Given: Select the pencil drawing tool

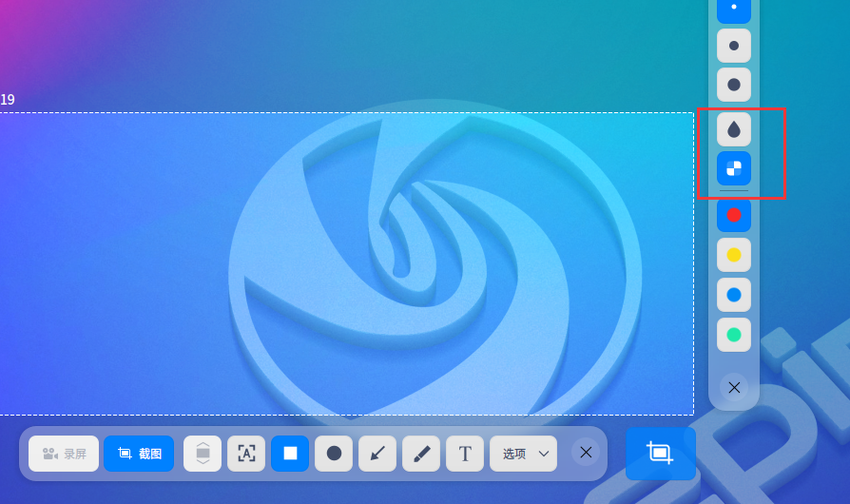Looking at the screenshot, I should coord(421,453).
